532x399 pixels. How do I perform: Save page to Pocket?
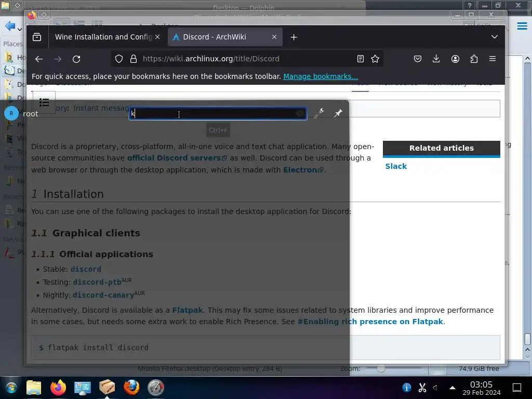[418, 59]
